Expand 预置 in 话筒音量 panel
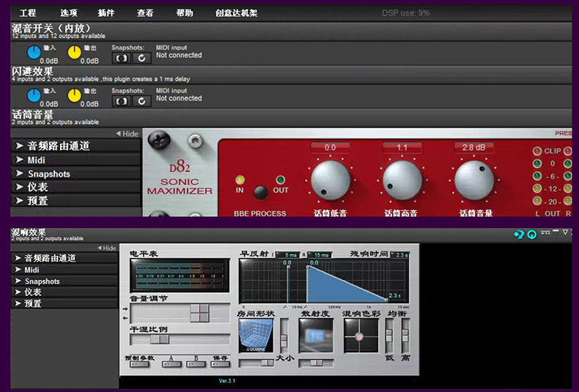Image resolution: width=579 pixels, height=392 pixels. pyautogui.click(x=75, y=201)
